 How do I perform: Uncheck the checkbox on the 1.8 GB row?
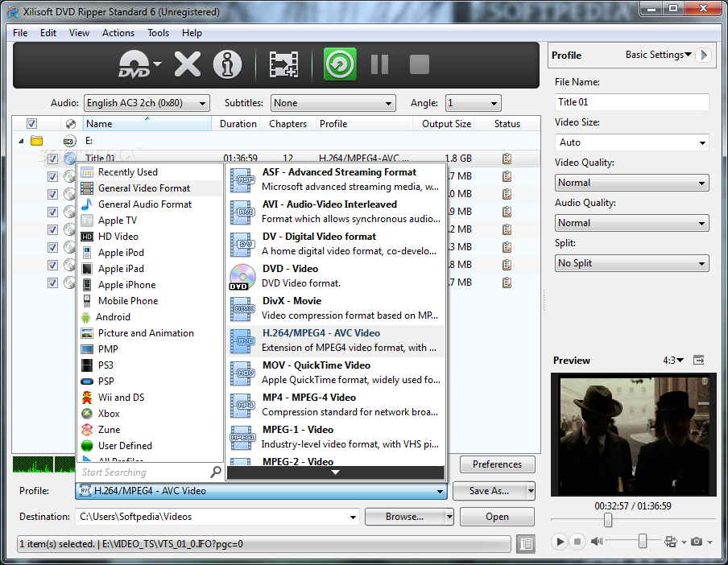pos(52,159)
